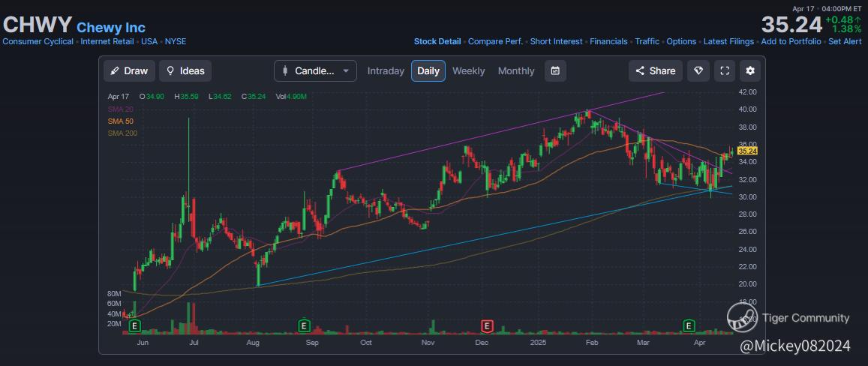Select the Monthly timeframe
This screenshot has width=868, height=366.
pyautogui.click(x=516, y=70)
